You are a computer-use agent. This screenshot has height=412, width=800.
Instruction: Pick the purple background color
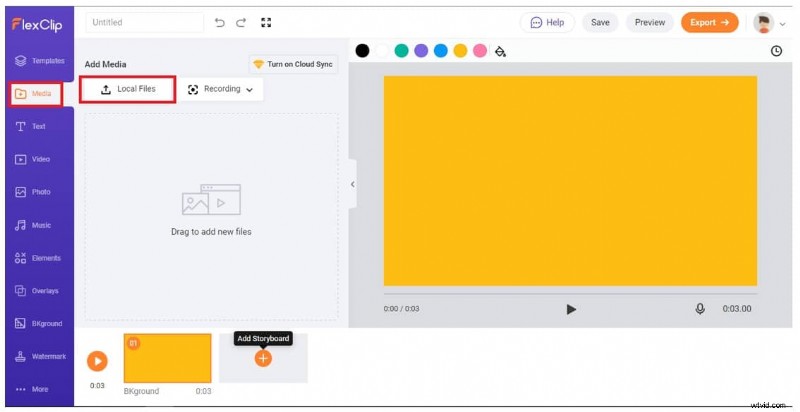coord(421,51)
